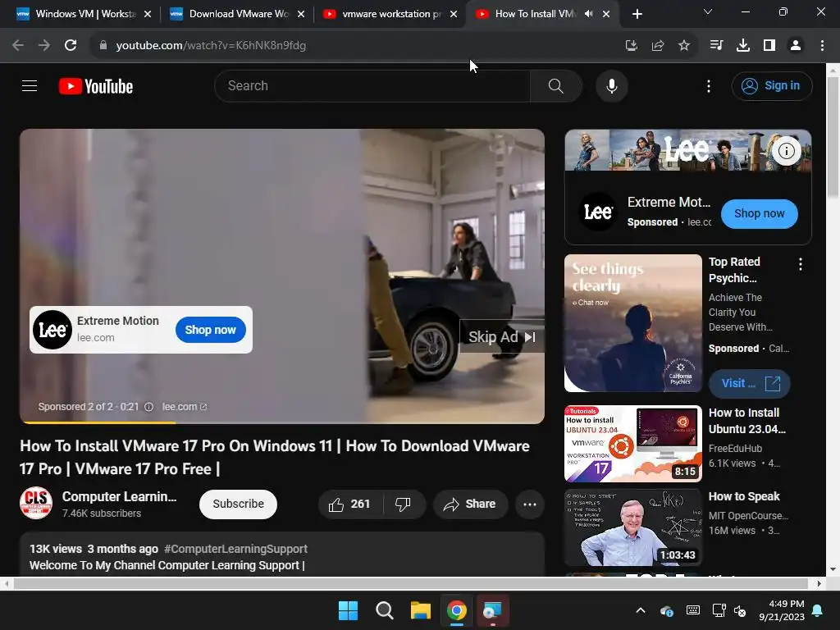Click the Share button
This screenshot has height=630, width=840.
470,504
